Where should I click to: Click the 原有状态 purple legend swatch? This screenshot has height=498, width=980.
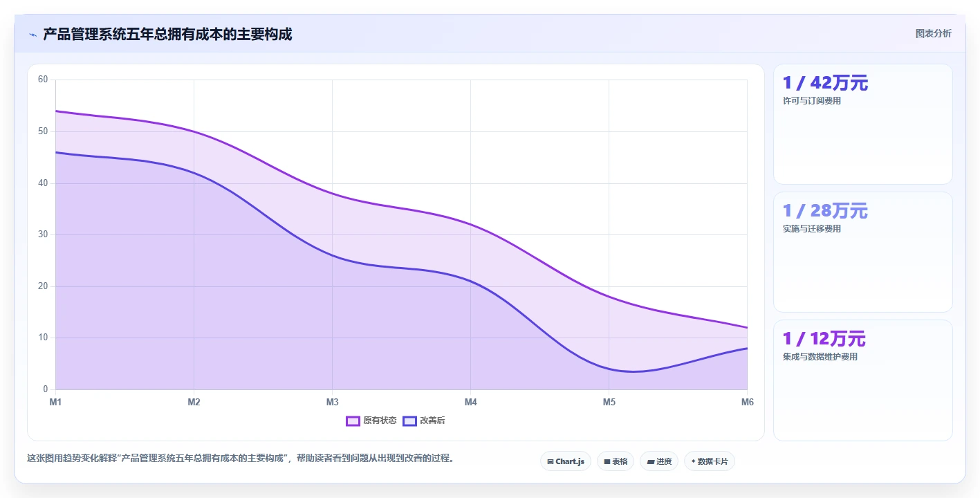tap(353, 421)
